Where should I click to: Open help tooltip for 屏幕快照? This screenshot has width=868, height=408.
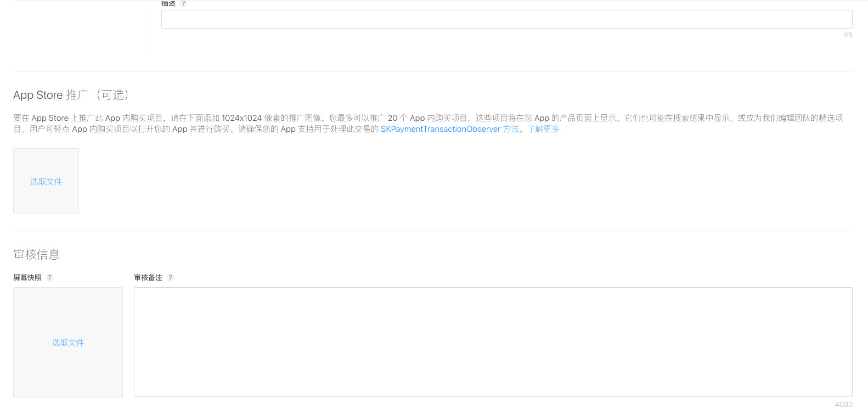tap(50, 278)
